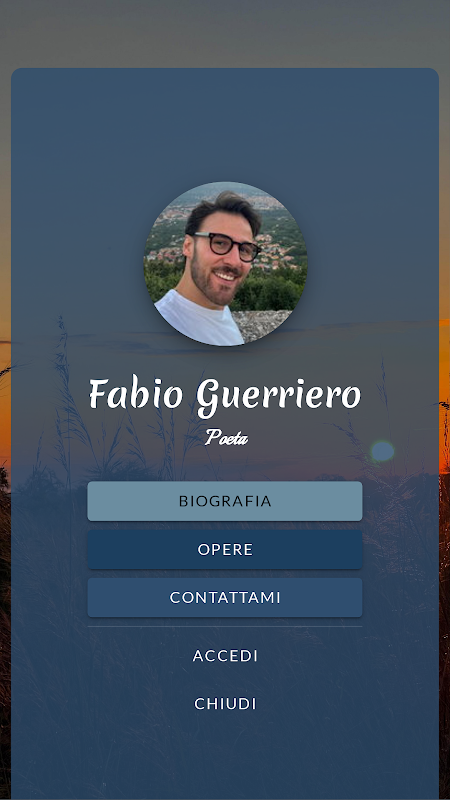Sign in through the Accedi entry
Viewport: 450px width, 800px height.
(225, 656)
